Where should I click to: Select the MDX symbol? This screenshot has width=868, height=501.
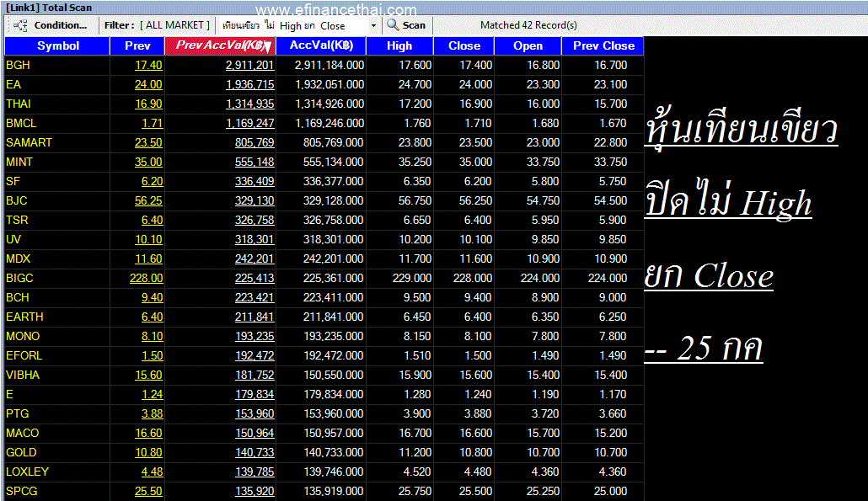[x=19, y=258]
